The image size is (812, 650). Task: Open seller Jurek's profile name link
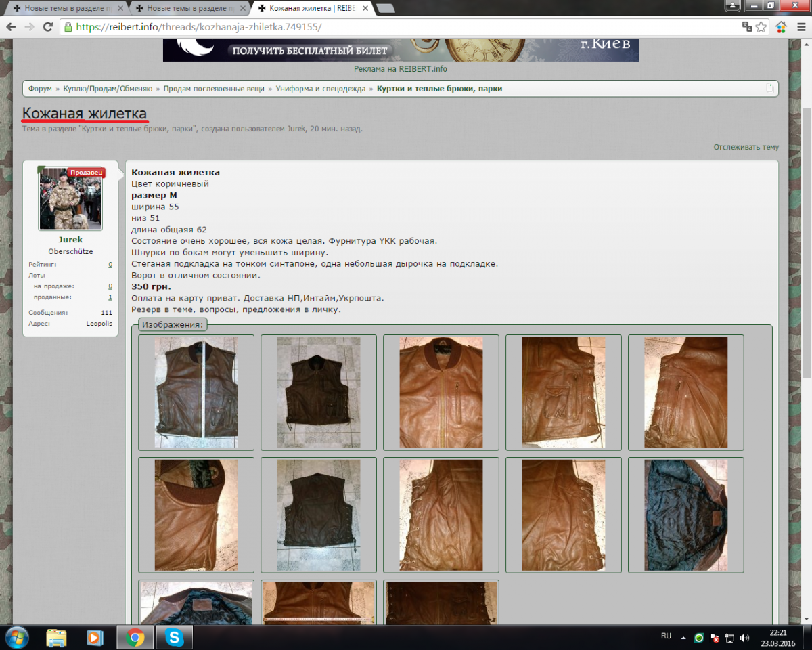70,240
